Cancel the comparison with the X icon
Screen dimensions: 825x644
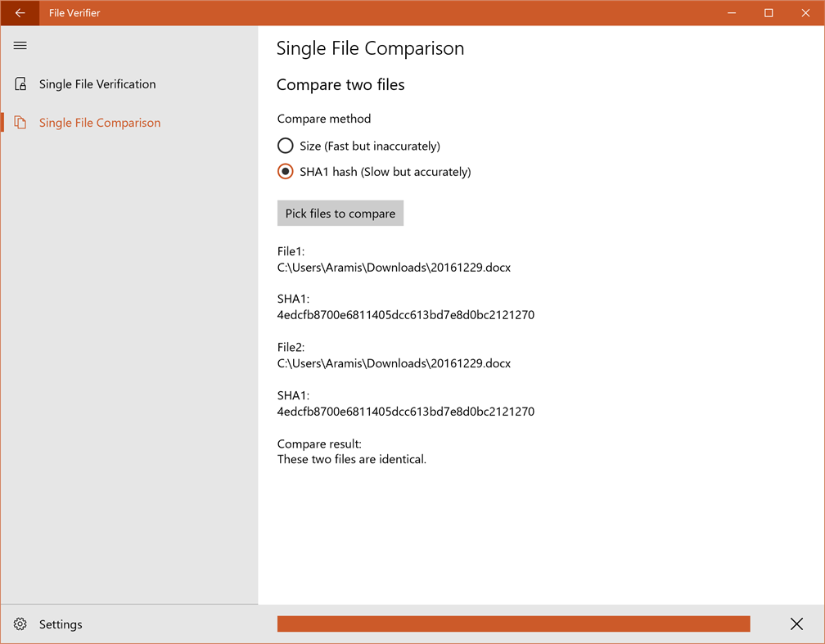click(x=796, y=624)
